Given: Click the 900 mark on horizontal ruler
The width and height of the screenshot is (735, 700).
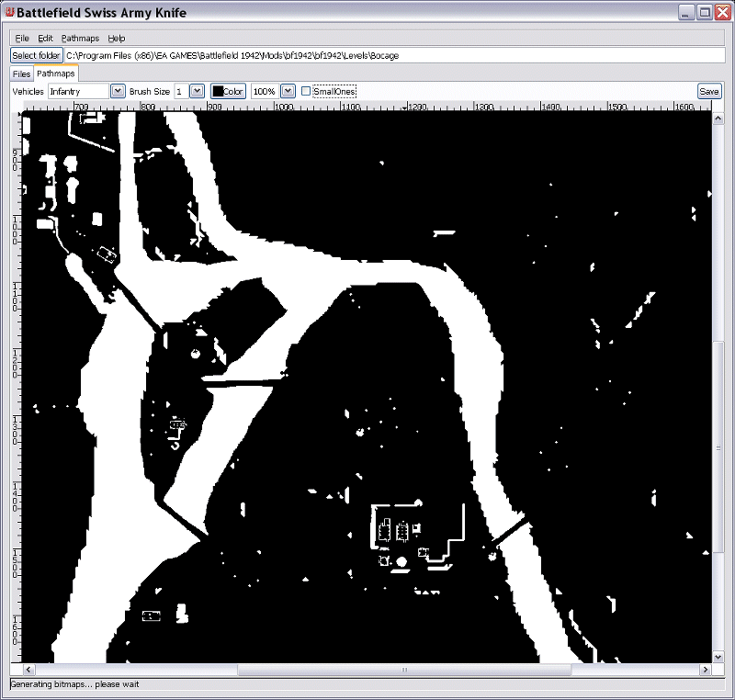Looking at the screenshot, I should point(214,107).
